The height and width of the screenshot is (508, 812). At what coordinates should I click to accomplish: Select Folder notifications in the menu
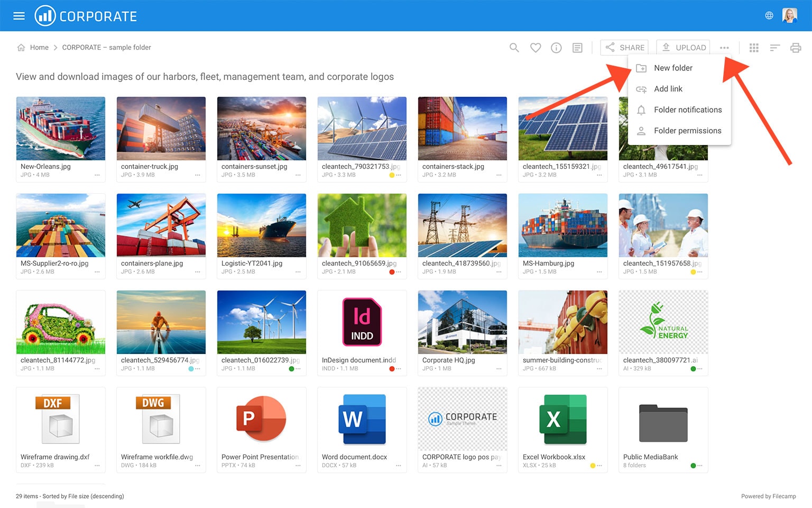click(687, 110)
